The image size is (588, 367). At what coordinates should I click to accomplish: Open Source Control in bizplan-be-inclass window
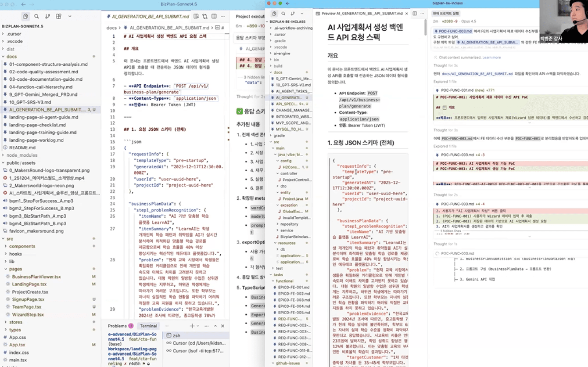[x=293, y=14]
